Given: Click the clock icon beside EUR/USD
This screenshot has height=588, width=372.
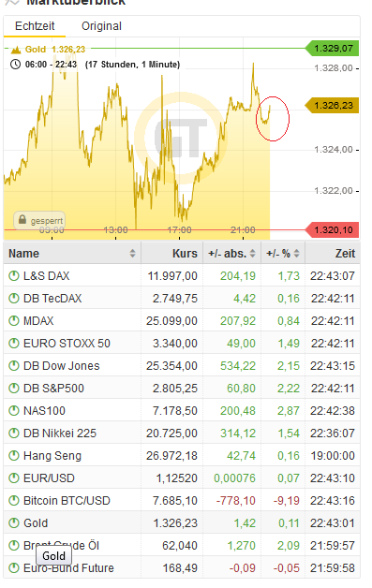Looking at the screenshot, I should click(14, 478).
